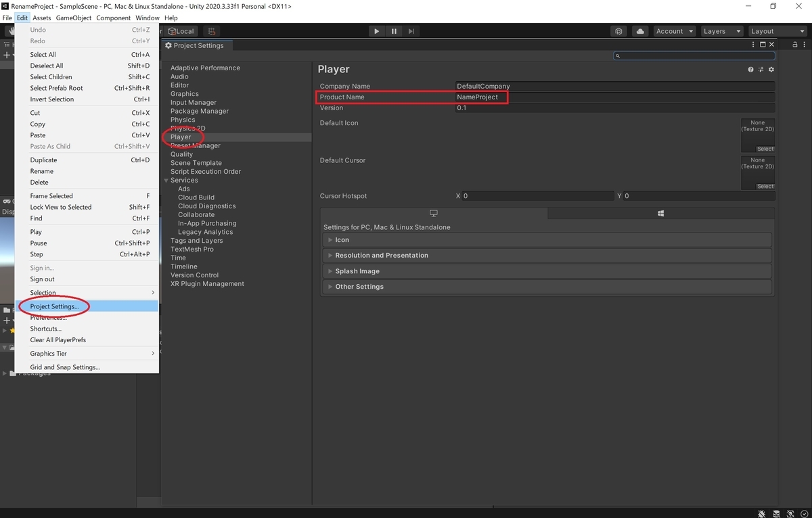Open the Window menu

(x=148, y=18)
